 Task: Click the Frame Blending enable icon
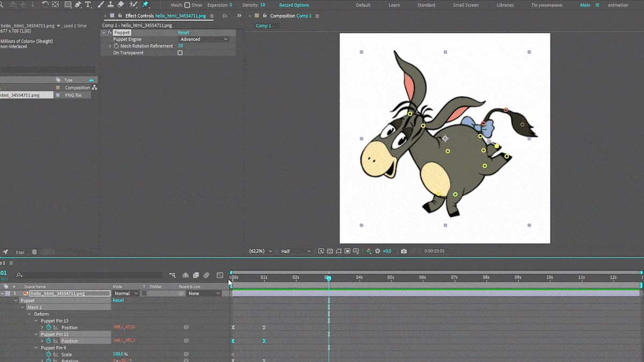(196, 275)
